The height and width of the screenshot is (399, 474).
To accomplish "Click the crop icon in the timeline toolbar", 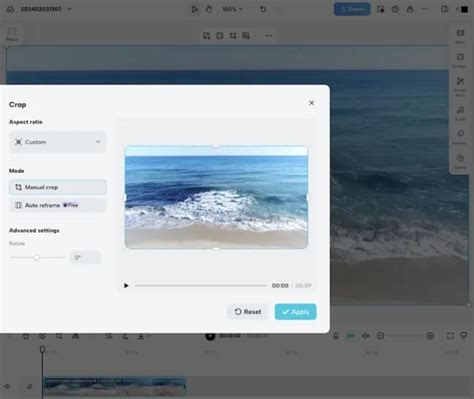I will click(x=59, y=336).
